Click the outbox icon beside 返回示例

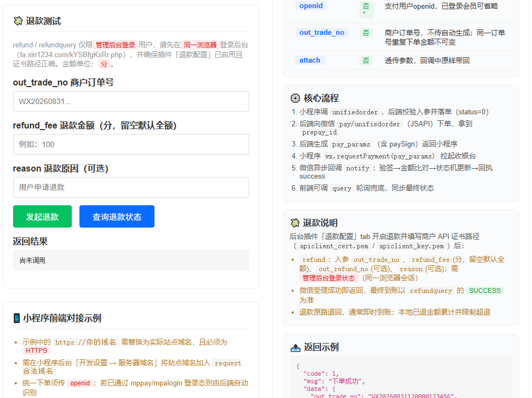(x=295, y=347)
